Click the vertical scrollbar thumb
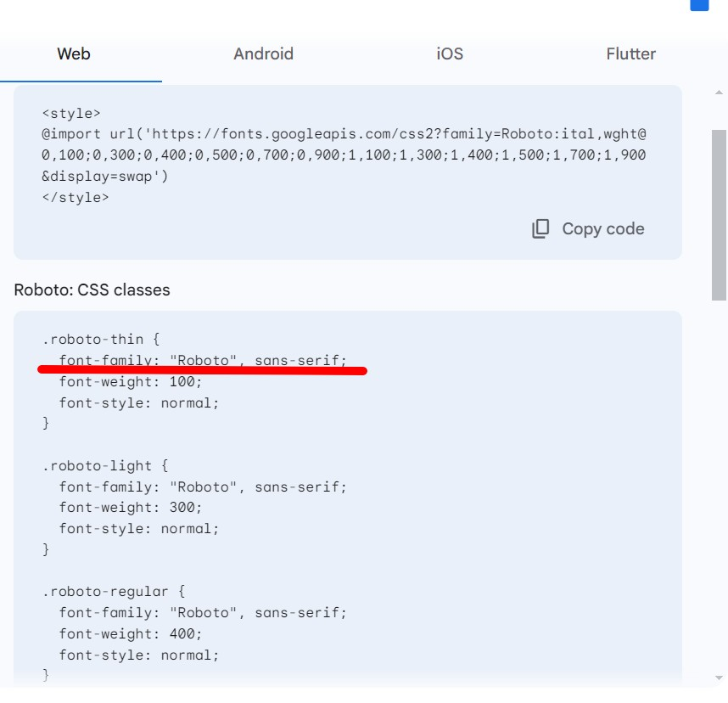 click(719, 215)
